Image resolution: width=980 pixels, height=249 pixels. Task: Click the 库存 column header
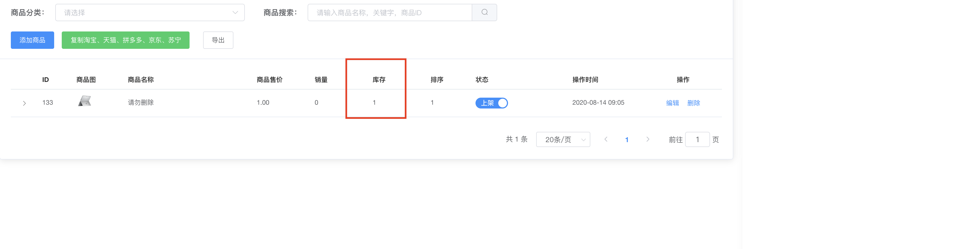(379, 80)
